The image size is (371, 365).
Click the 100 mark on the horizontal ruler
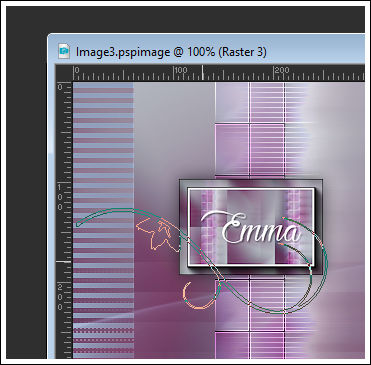click(181, 70)
